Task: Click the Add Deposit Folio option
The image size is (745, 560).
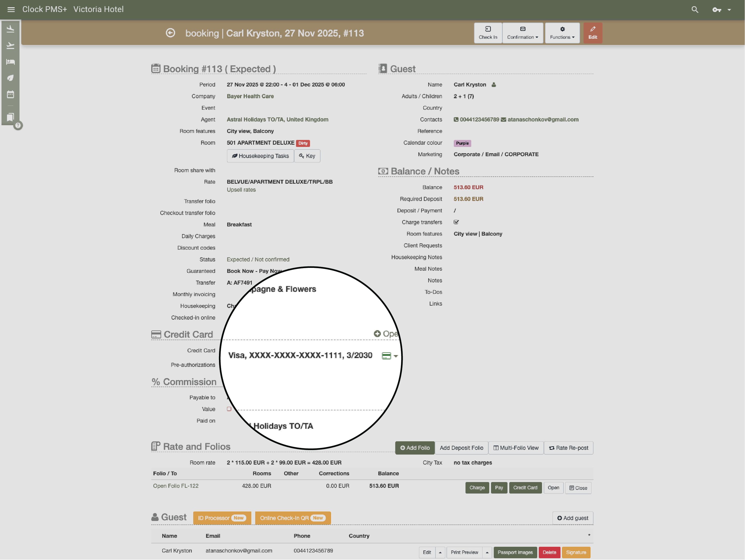Action: coord(461,448)
